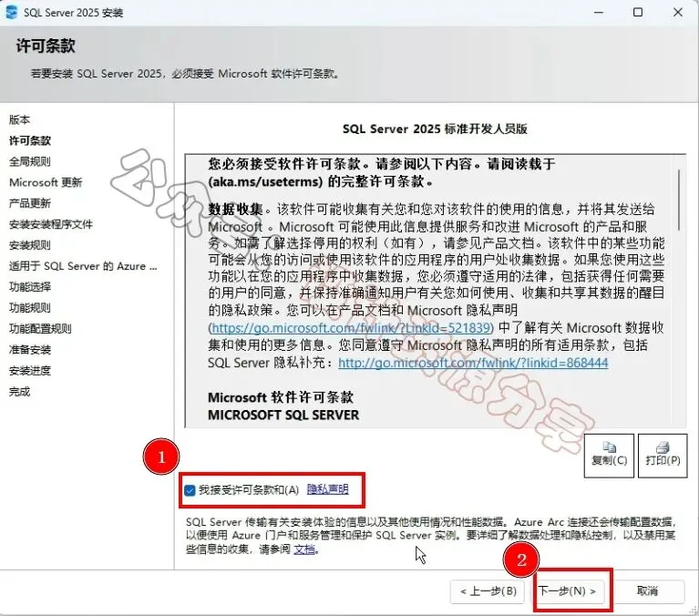Screen dimensions: 699x616
Task: Select the 安装进度 step
Action: (30, 370)
